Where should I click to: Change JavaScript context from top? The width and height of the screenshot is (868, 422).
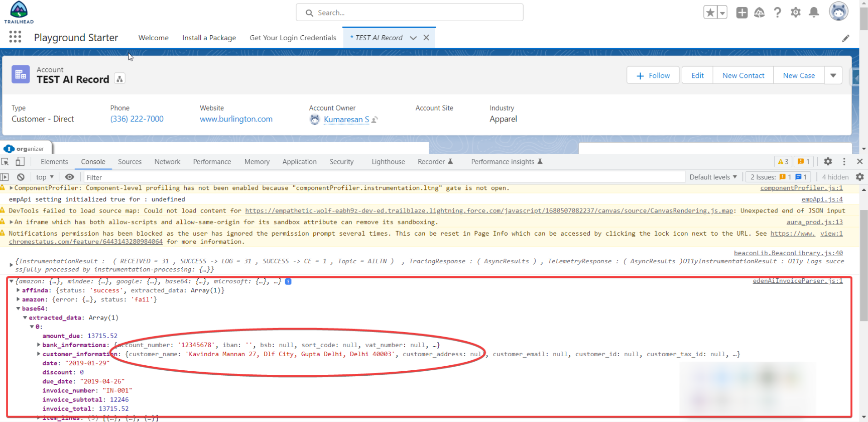click(45, 177)
